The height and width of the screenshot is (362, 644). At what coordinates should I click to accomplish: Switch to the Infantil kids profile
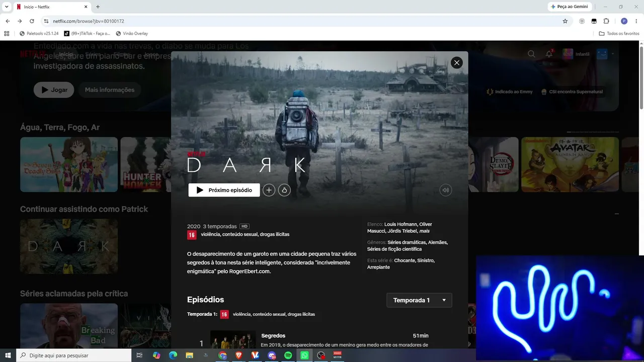tap(576, 54)
